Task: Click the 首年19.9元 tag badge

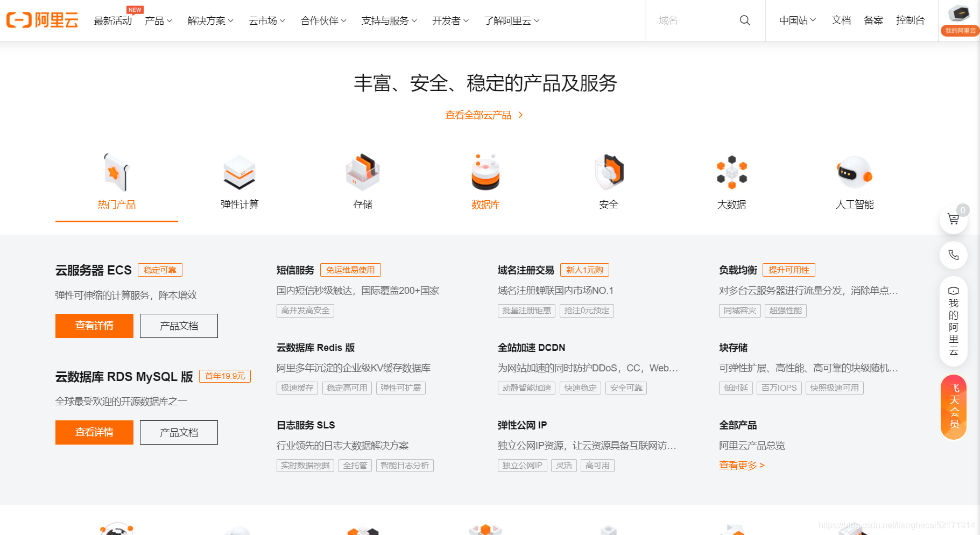Action: (225, 376)
